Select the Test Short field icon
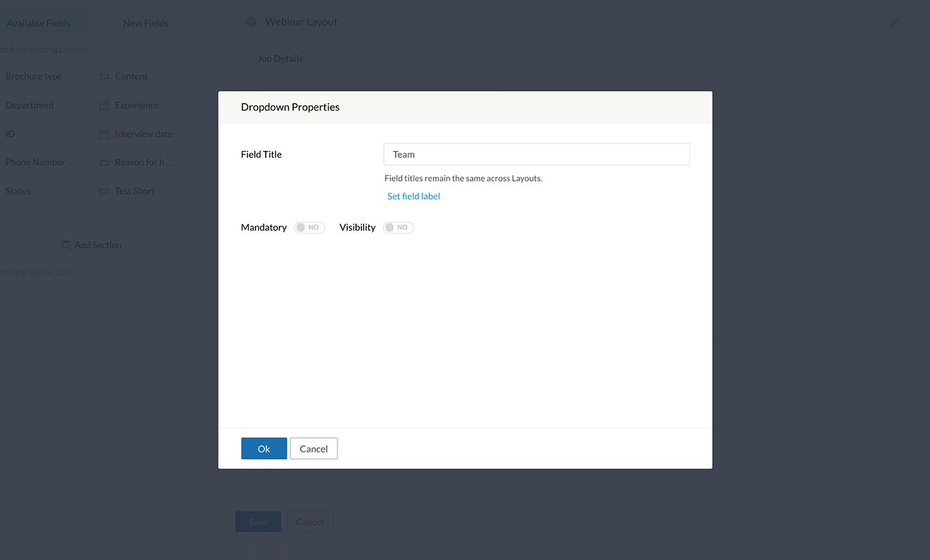The width and height of the screenshot is (930, 560). (x=104, y=191)
